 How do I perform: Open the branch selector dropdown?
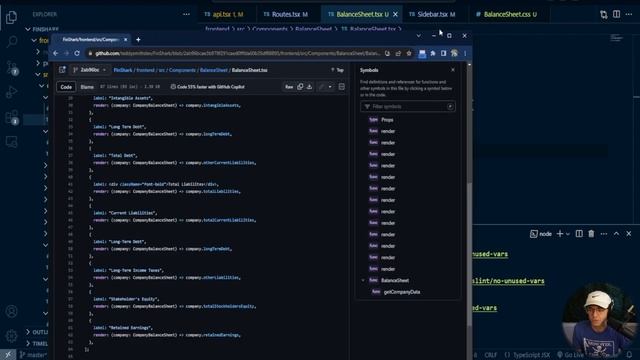[x=89, y=70]
